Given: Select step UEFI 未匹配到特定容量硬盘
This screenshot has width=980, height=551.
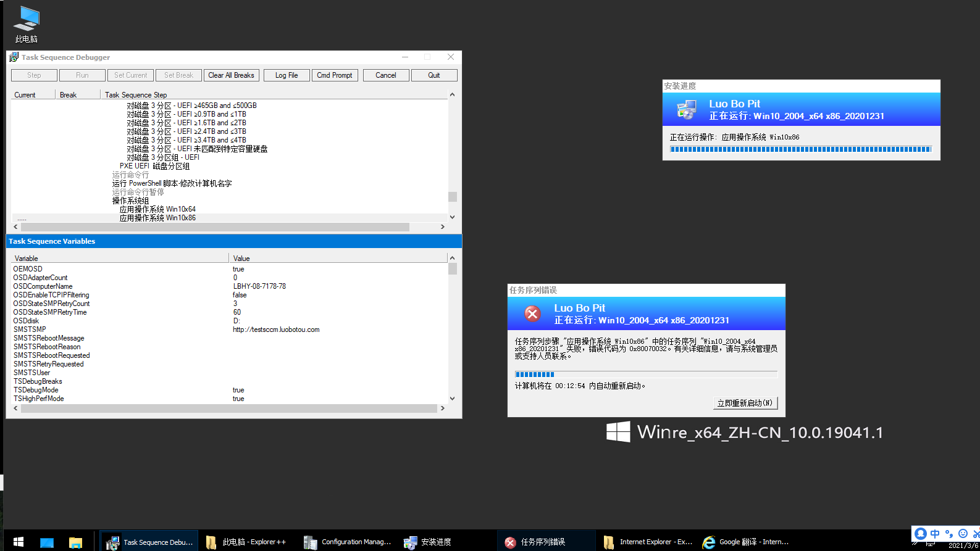Looking at the screenshot, I should click(x=197, y=149).
